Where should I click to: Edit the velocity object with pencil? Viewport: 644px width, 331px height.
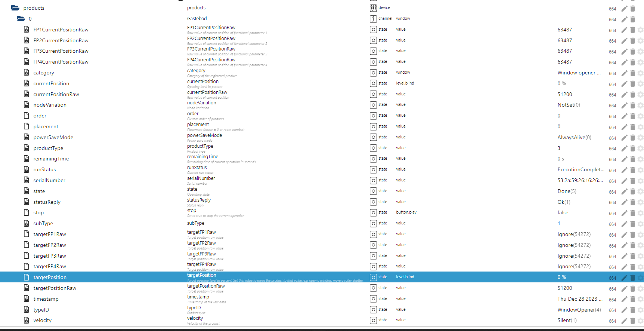pyautogui.click(x=624, y=321)
